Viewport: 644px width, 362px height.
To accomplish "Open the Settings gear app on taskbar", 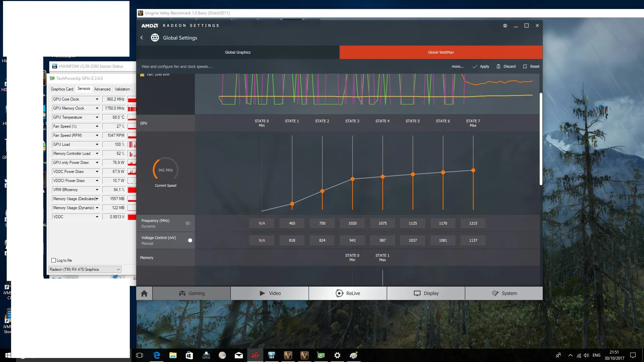I will 337,355.
